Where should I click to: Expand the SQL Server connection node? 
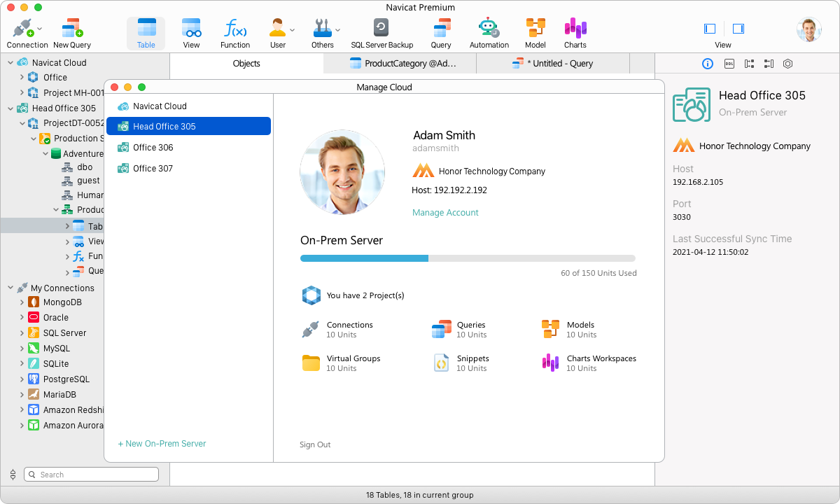22,333
